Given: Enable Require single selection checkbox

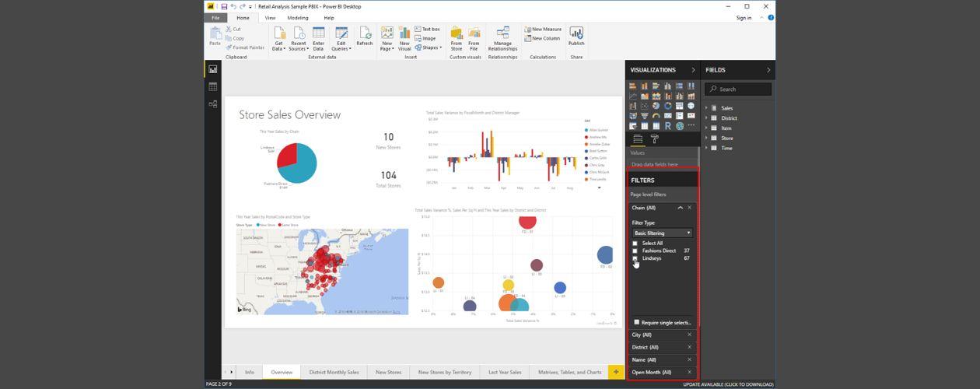Looking at the screenshot, I should (x=636, y=322).
